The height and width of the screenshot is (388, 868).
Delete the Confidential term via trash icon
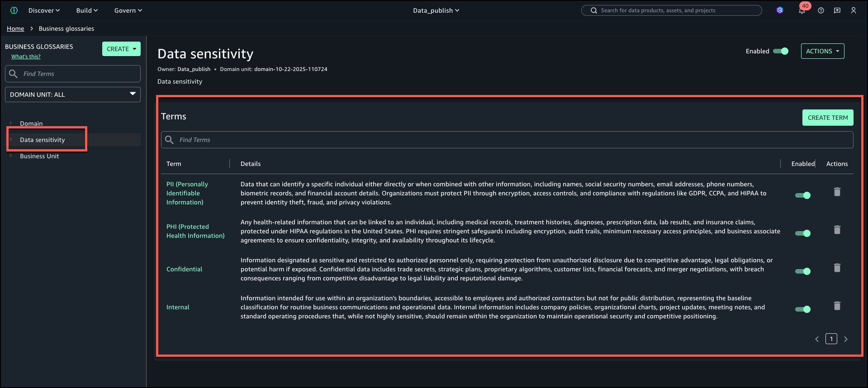coord(837,268)
